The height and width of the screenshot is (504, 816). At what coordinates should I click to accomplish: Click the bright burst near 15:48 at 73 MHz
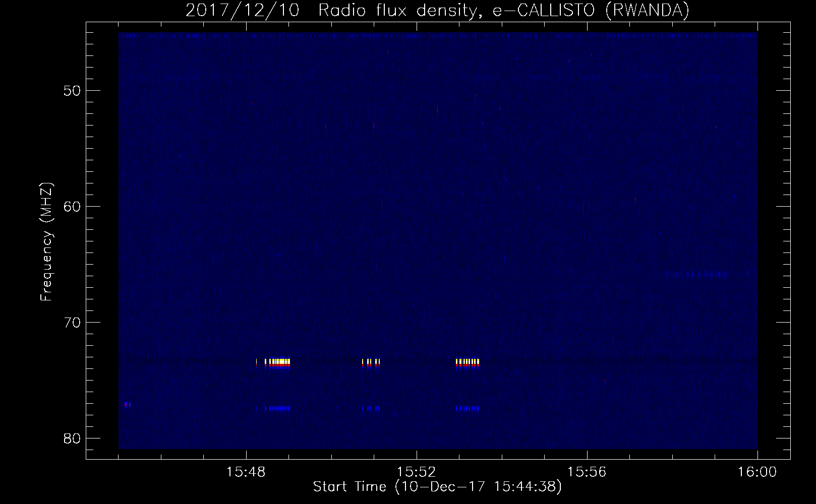pyautogui.click(x=273, y=364)
